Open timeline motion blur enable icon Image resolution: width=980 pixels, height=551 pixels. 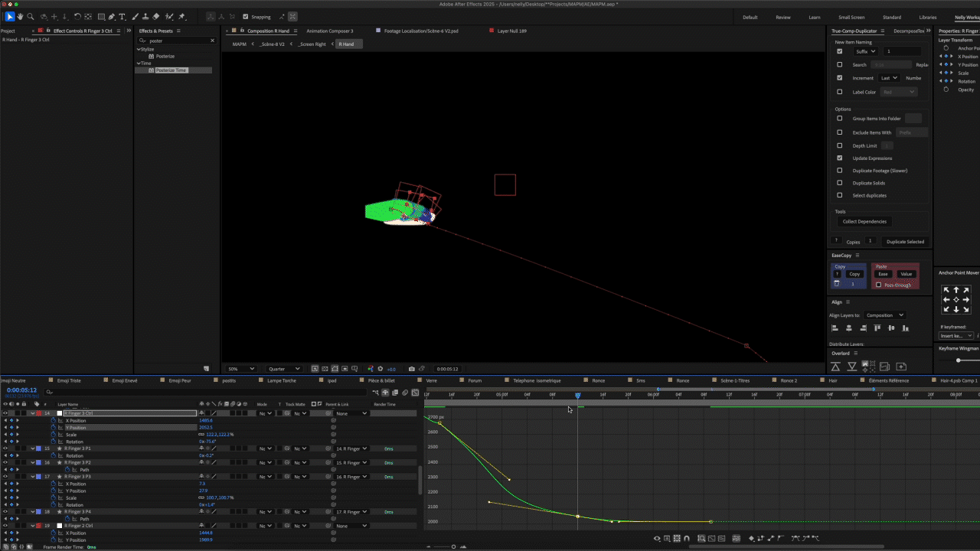(406, 393)
